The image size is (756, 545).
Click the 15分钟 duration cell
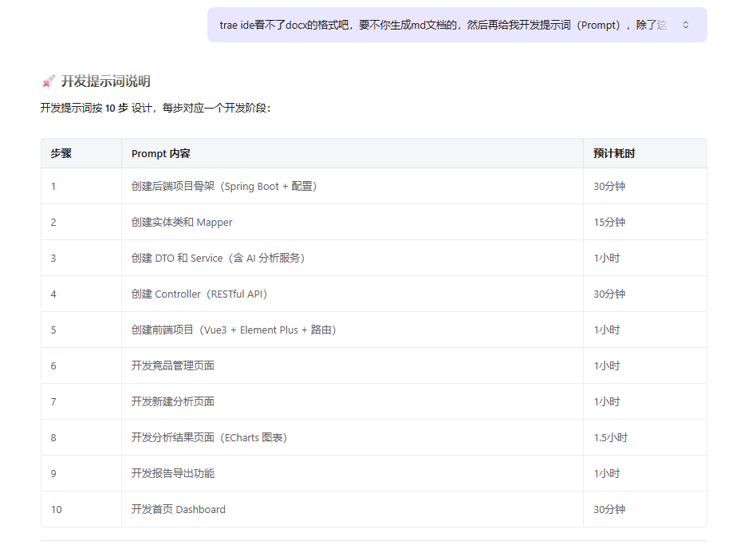(609, 223)
